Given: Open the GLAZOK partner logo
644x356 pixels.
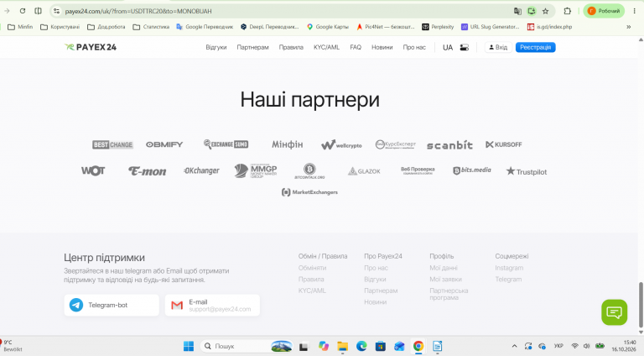Looking at the screenshot, I should [x=364, y=171].
